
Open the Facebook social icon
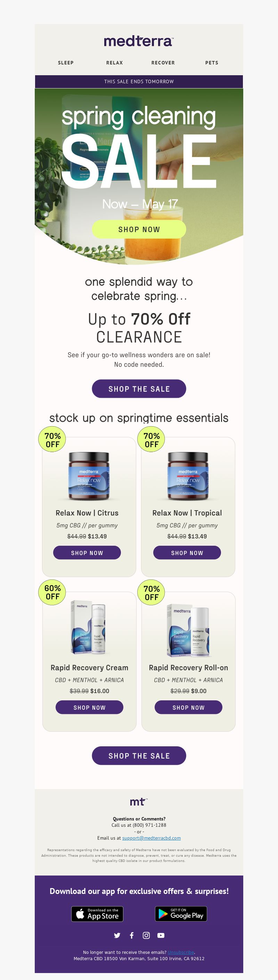tap(132, 935)
